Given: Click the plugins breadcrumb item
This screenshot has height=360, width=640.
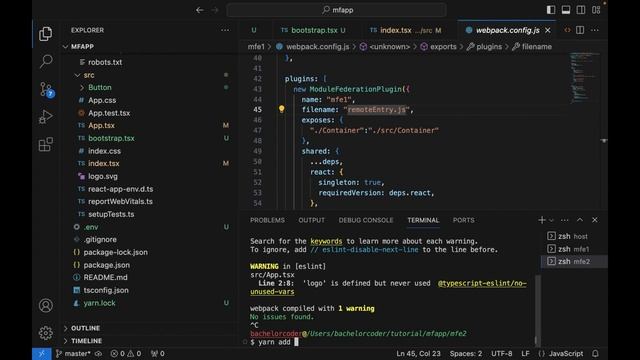Looking at the screenshot, I should coord(484,47).
